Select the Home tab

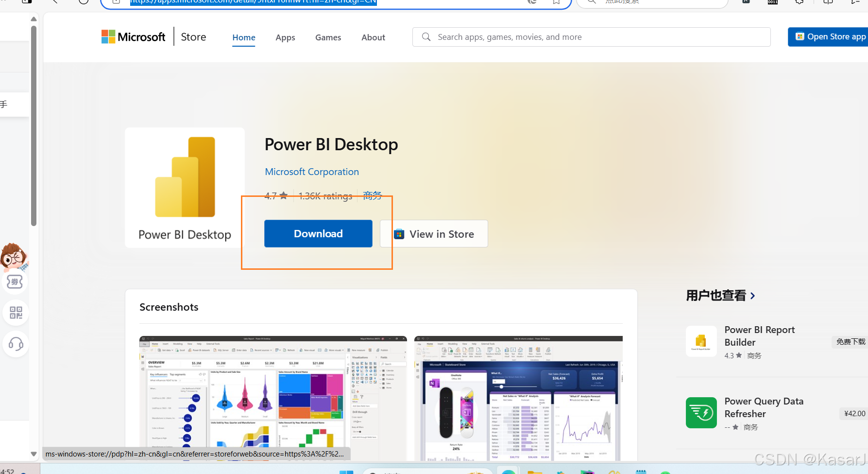pyautogui.click(x=244, y=37)
